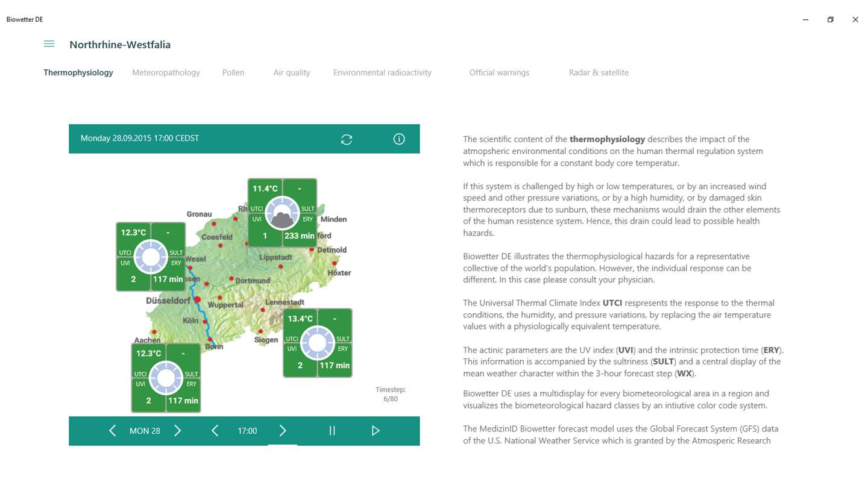868x488 pixels.
Task: Click the MON 28 day label
Action: pyautogui.click(x=145, y=431)
